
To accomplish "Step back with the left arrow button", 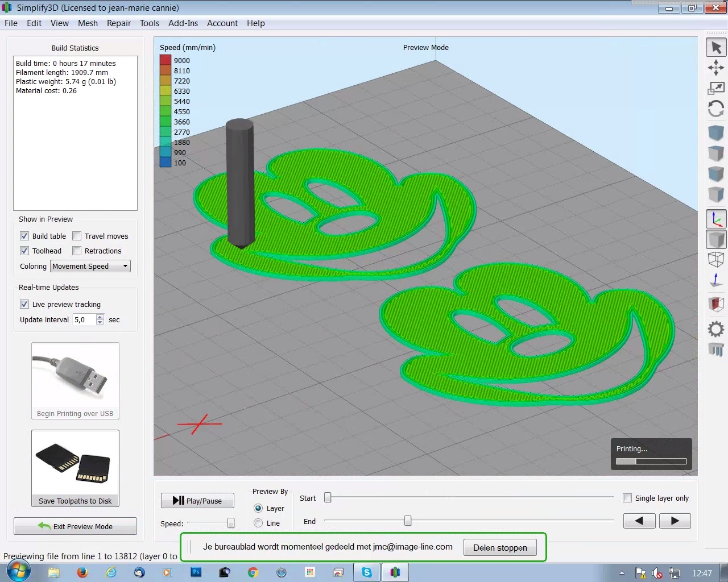I will pyautogui.click(x=639, y=521).
